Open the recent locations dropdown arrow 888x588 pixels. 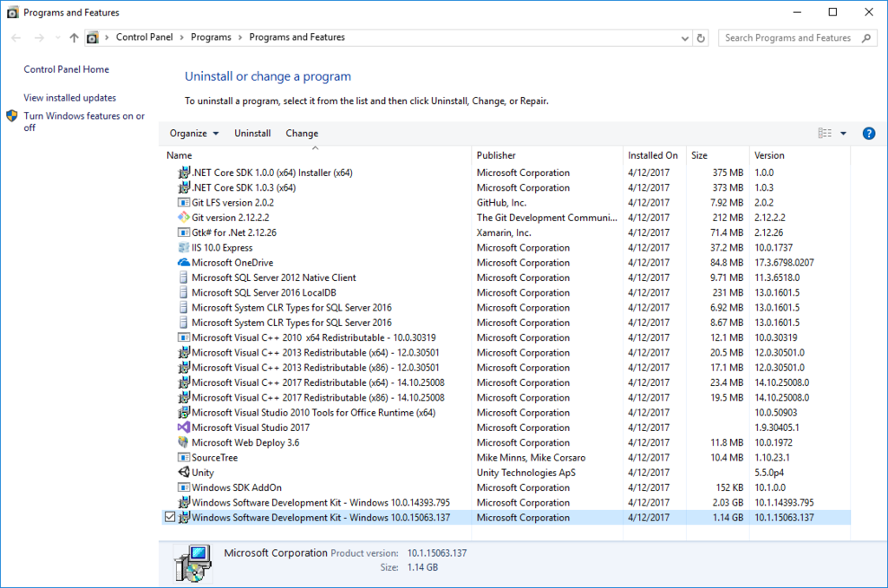pyautogui.click(x=57, y=38)
